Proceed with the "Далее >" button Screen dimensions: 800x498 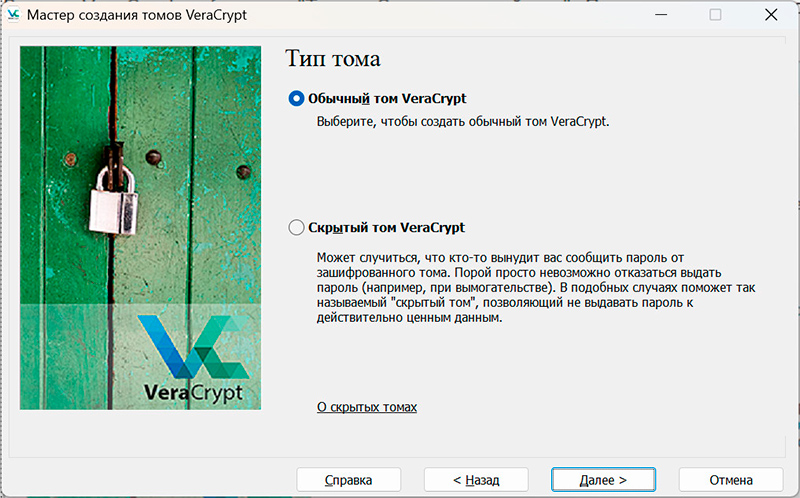click(x=603, y=480)
